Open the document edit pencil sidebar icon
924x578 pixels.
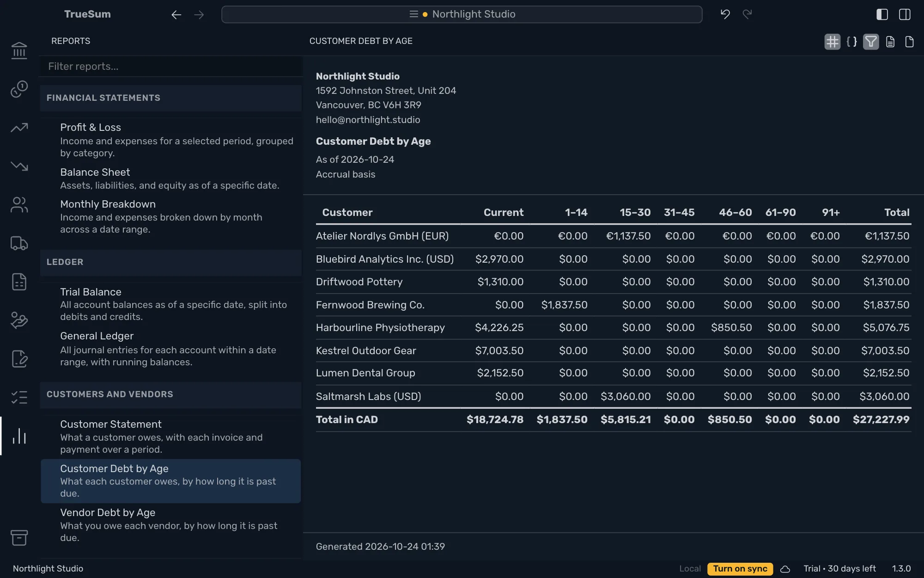coord(19,359)
